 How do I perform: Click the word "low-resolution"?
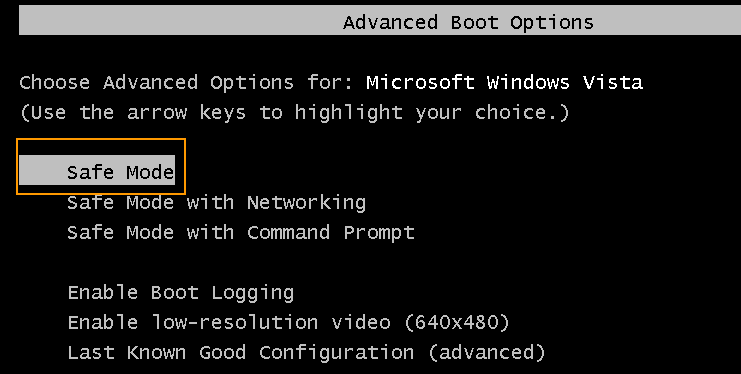(x=234, y=323)
